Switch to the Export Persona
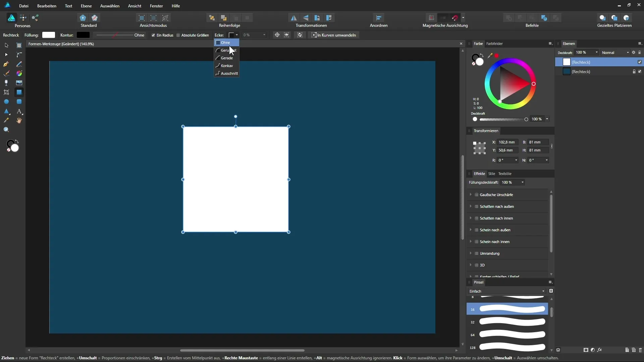This screenshot has height=362, width=644. tap(35, 18)
